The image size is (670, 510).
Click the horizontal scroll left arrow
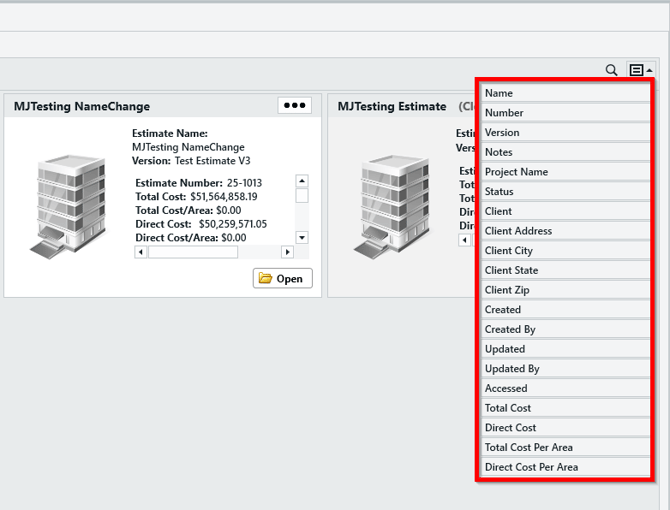point(141,252)
